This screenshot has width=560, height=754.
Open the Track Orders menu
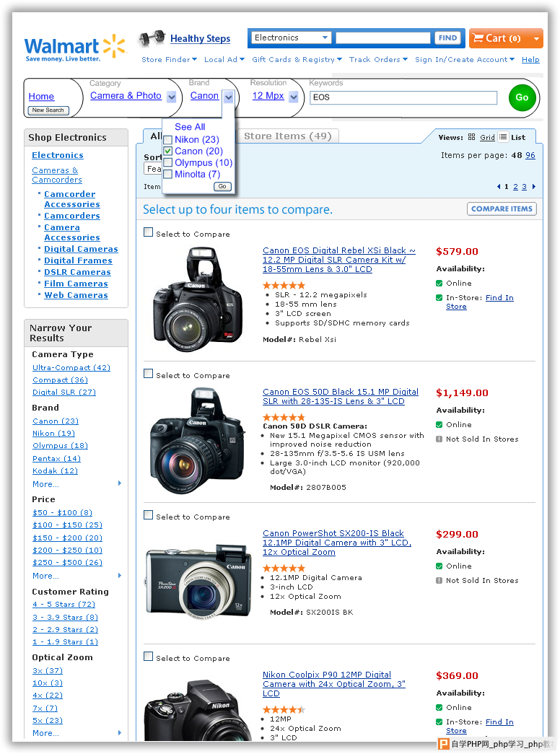[x=378, y=60]
